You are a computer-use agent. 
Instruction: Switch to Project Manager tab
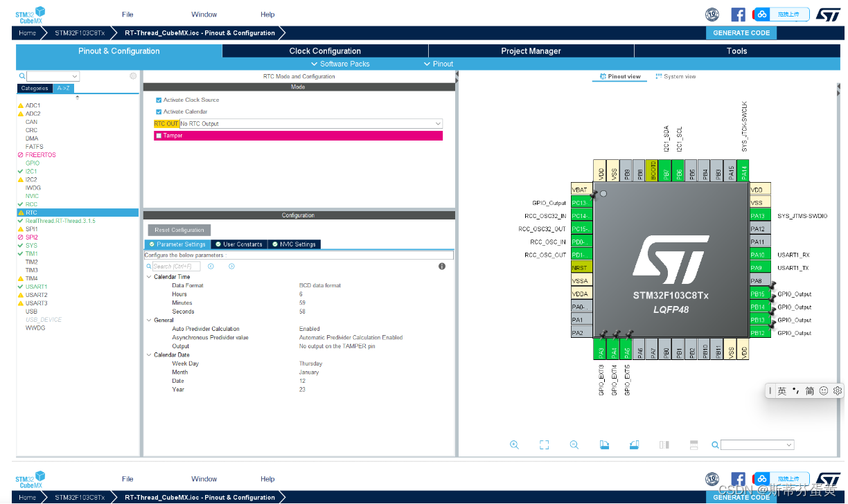click(531, 51)
